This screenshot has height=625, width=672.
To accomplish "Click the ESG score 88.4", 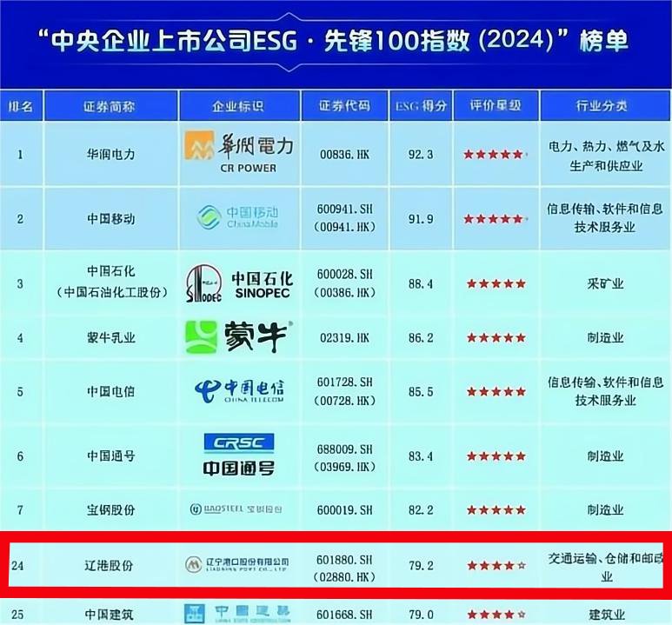I will [421, 283].
